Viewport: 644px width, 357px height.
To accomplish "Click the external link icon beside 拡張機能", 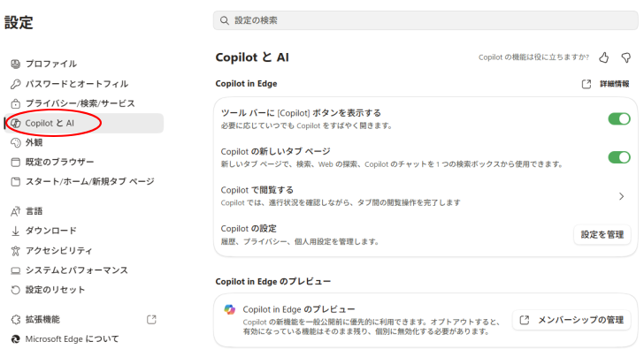I will pos(151,320).
